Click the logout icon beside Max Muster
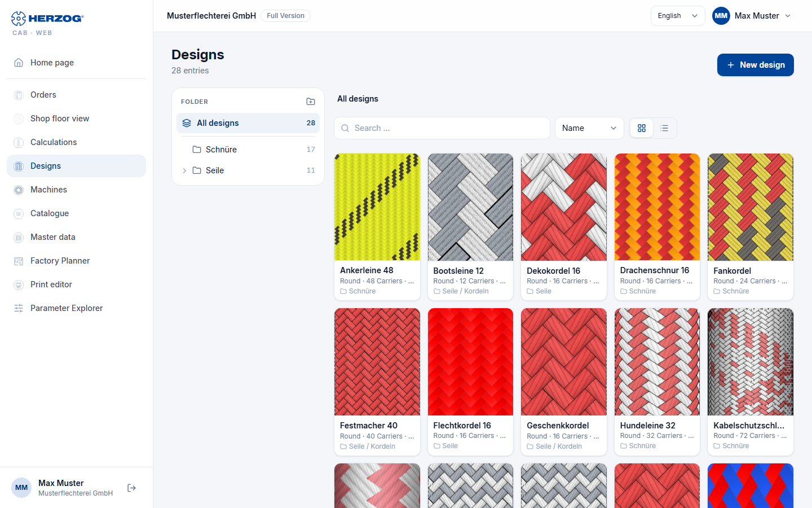The height and width of the screenshot is (508, 812). coord(132,488)
